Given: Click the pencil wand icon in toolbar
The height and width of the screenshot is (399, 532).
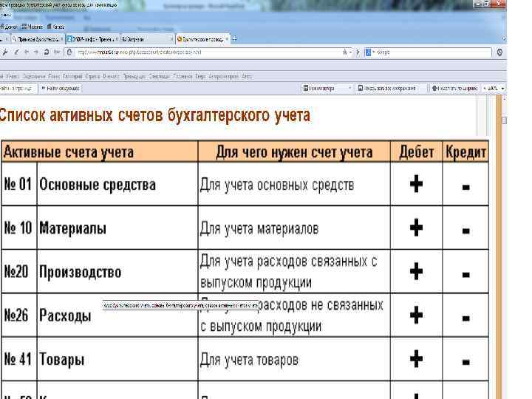Looking at the screenshot, I should point(16,52).
